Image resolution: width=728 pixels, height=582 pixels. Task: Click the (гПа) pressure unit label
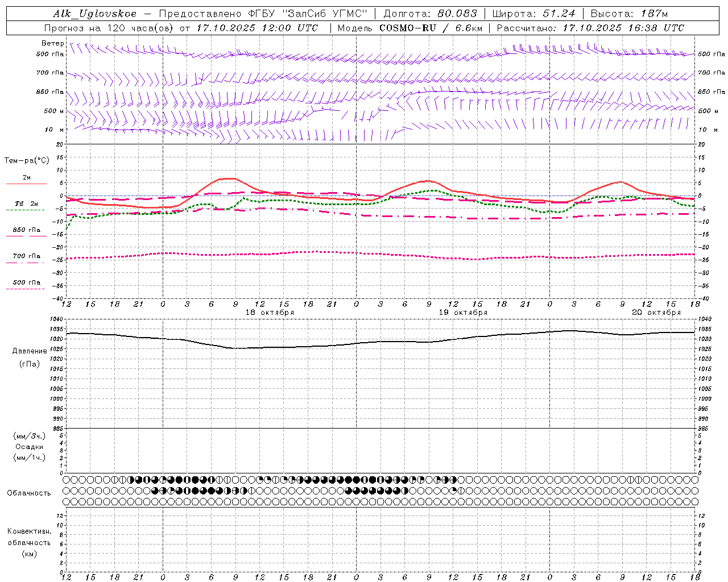(x=30, y=364)
